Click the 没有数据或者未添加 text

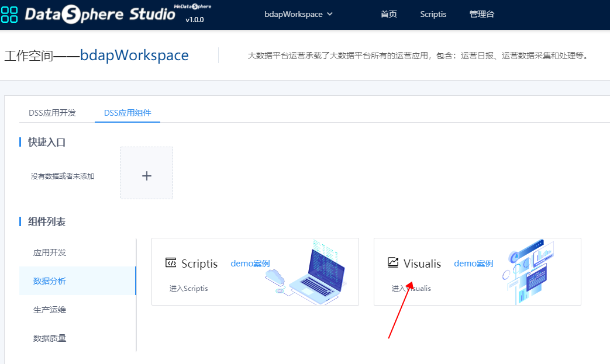(63, 176)
